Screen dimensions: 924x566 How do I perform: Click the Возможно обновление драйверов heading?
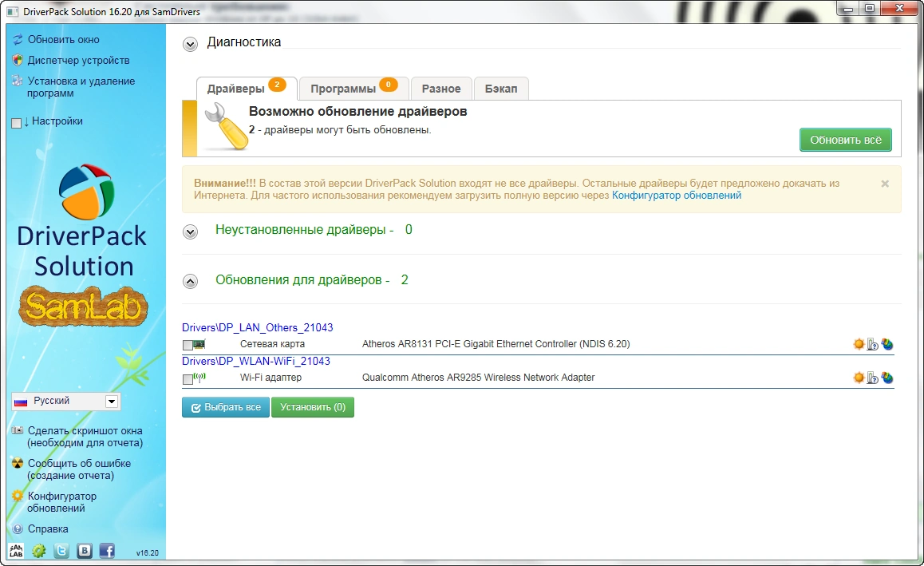[357, 112]
